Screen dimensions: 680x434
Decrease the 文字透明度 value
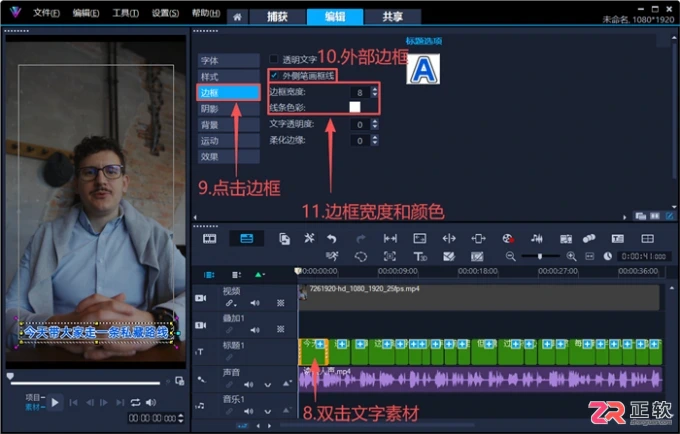click(375, 127)
